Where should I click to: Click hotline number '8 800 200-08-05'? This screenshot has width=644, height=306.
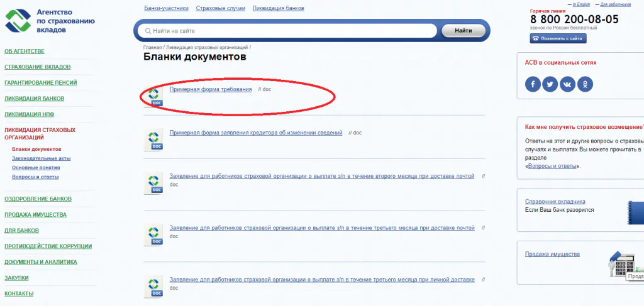pos(574,19)
